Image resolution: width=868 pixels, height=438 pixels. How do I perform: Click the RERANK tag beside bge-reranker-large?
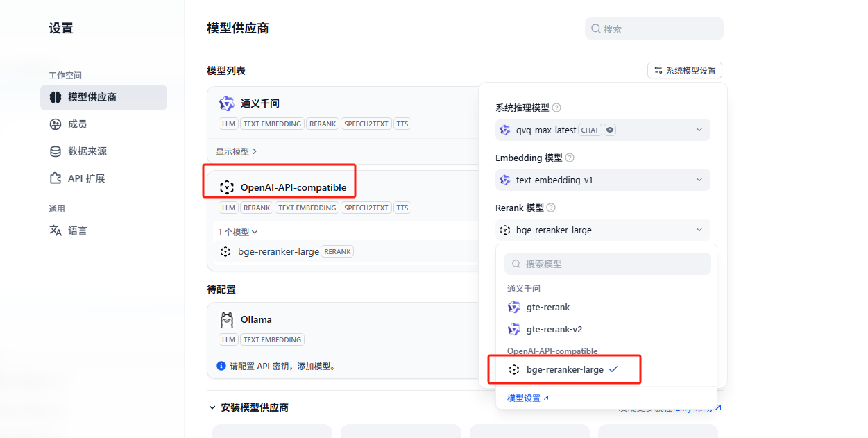point(337,251)
